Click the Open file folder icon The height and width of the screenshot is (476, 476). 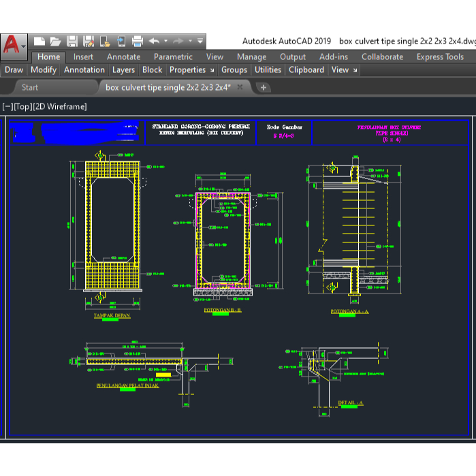tap(55, 42)
